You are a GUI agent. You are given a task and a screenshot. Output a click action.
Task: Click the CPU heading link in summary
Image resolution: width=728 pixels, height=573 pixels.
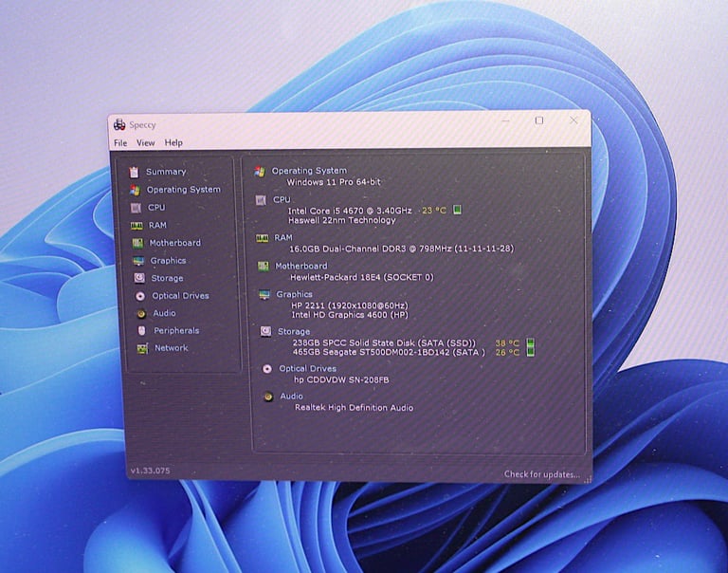pos(282,199)
